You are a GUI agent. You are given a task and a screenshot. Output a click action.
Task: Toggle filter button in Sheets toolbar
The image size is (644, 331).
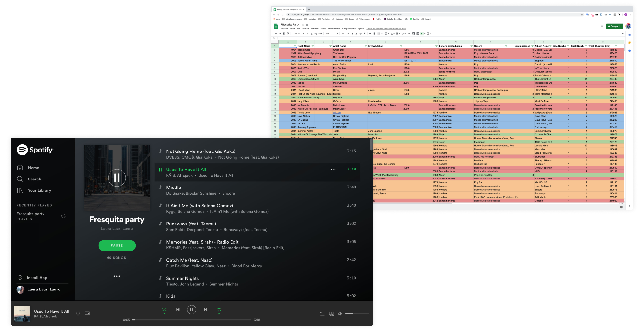422,33
